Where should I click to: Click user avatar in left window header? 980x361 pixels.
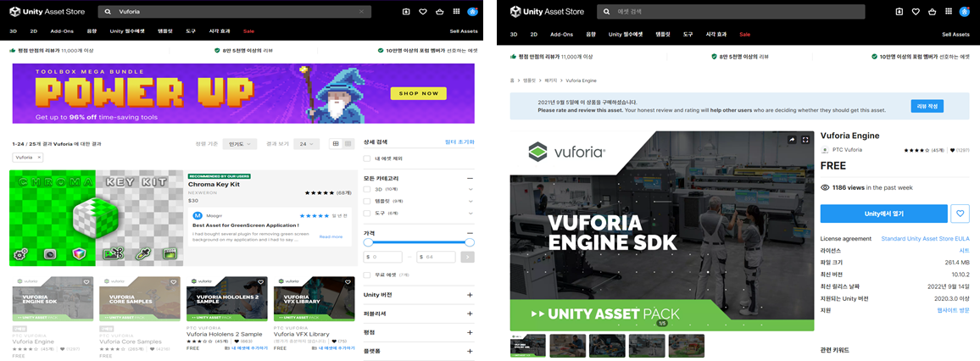(x=473, y=12)
